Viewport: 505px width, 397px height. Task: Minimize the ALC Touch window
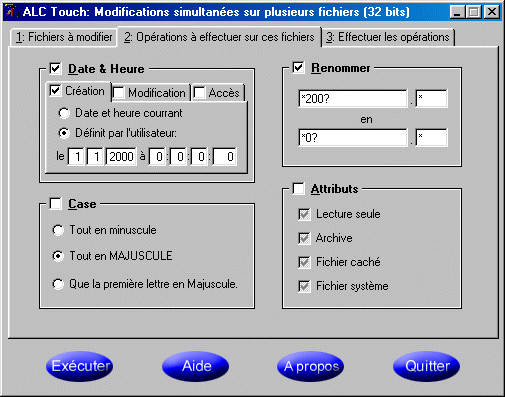457,12
